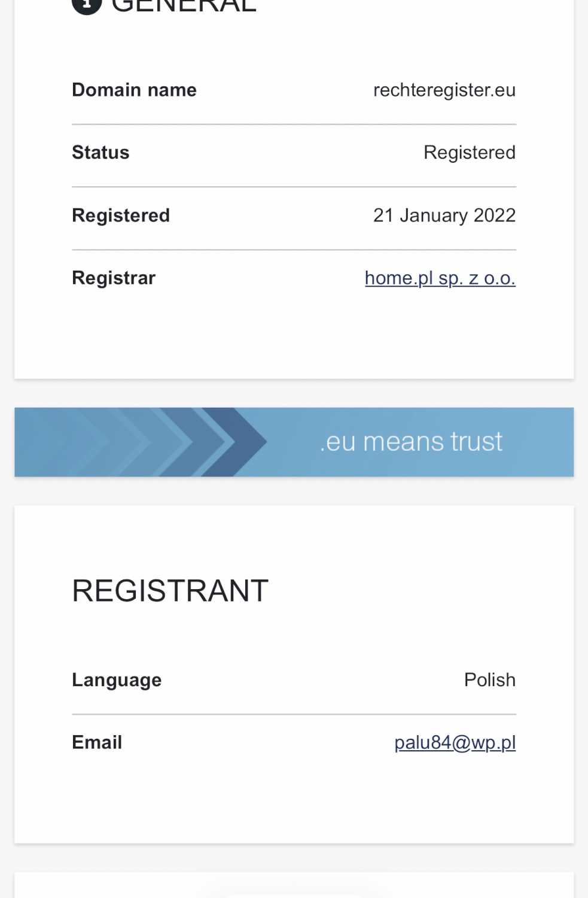Select the date "21 January 2022"

pyautogui.click(x=444, y=216)
